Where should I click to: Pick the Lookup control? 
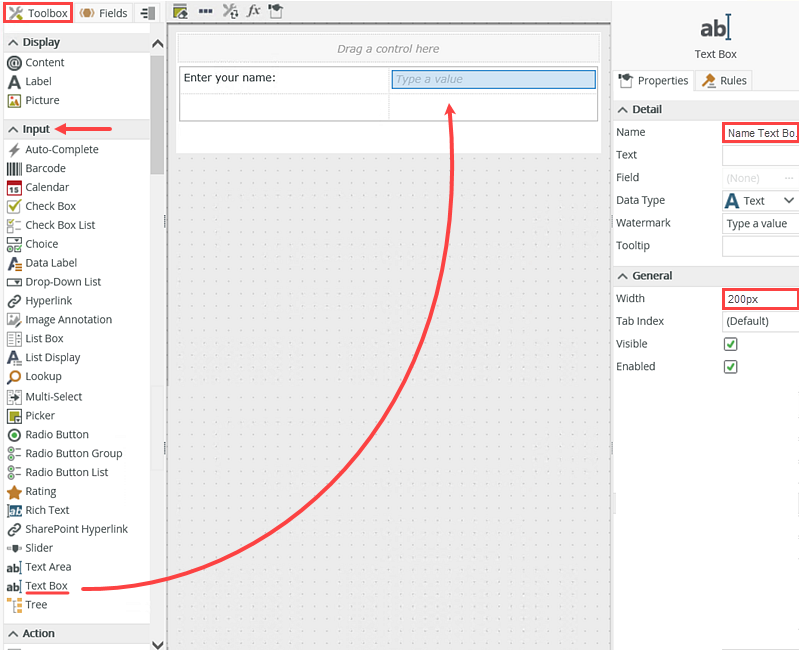point(35,376)
